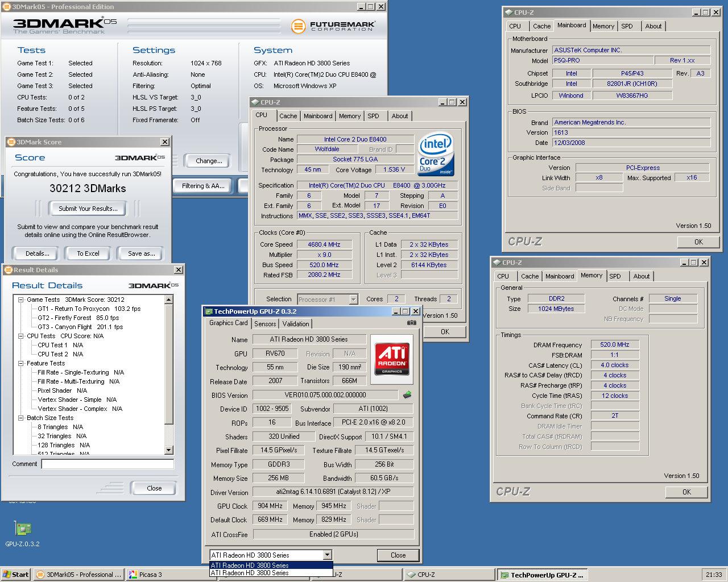Open Memory tab in Mainboard CPU-Z window

pyautogui.click(x=603, y=26)
